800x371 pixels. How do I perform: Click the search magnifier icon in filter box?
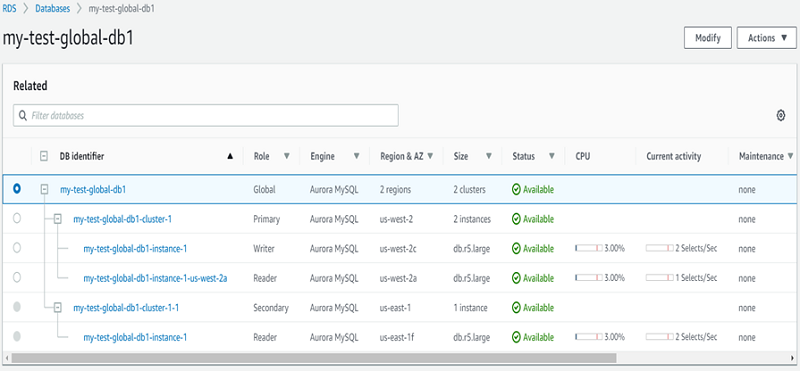point(22,116)
